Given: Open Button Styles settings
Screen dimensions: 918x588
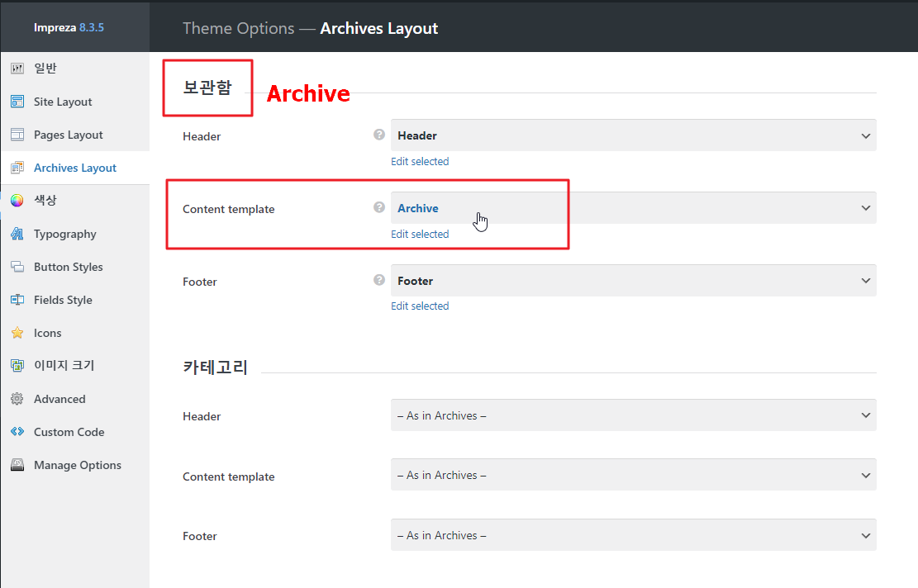Looking at the screenshot, I should (x=75, y=267).
